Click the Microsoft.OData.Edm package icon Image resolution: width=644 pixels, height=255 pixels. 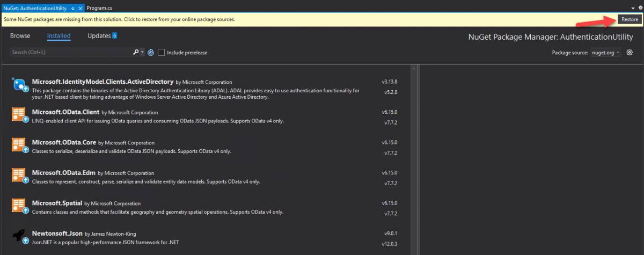[x=19, y=177]
